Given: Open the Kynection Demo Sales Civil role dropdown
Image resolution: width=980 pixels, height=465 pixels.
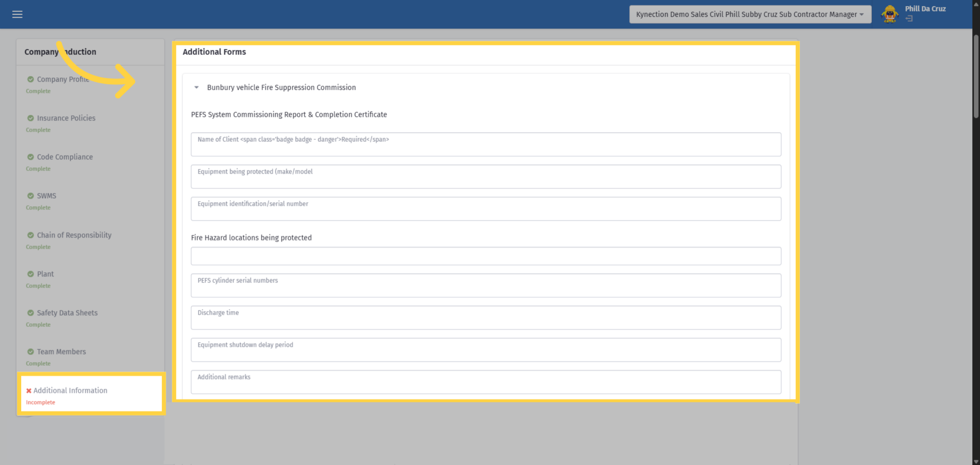Looking at the screenshot, I should click(750, 14).
